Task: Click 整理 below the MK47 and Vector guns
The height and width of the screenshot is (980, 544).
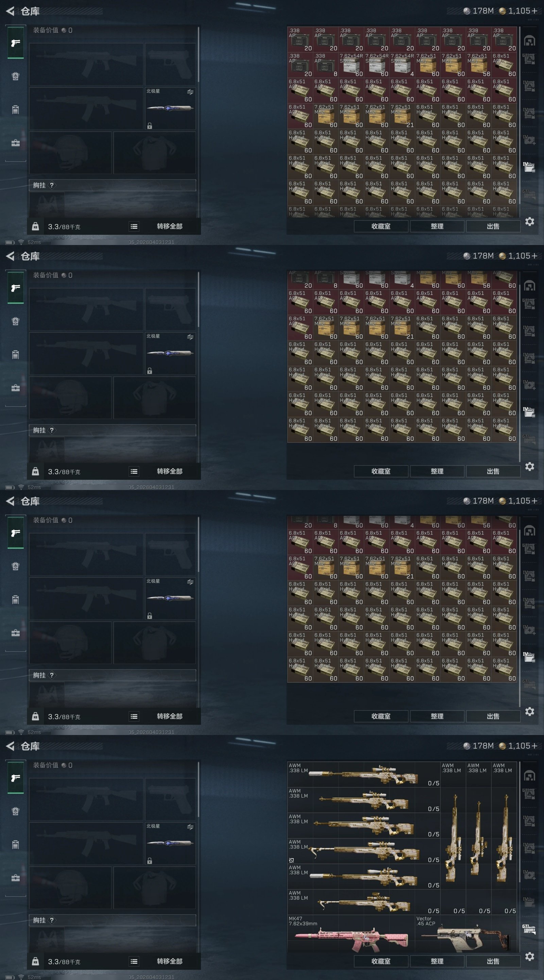Action: 437,961
